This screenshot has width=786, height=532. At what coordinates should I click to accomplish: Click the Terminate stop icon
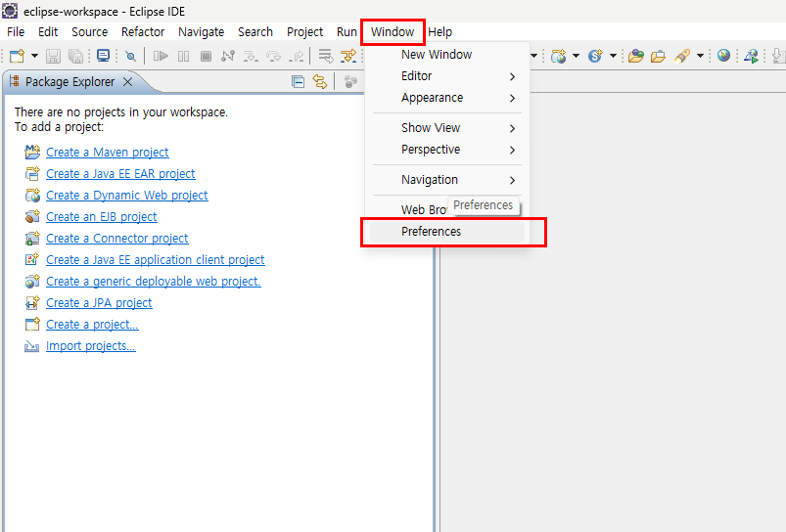point(206,56)
